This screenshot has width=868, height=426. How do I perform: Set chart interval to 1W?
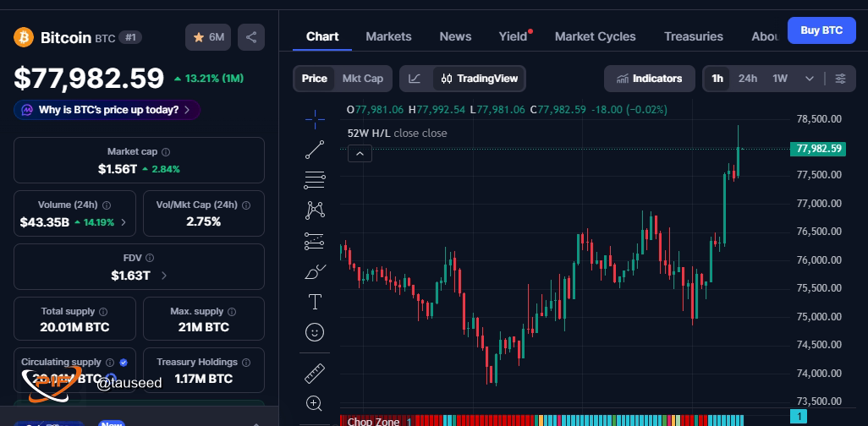click(780, 79)
